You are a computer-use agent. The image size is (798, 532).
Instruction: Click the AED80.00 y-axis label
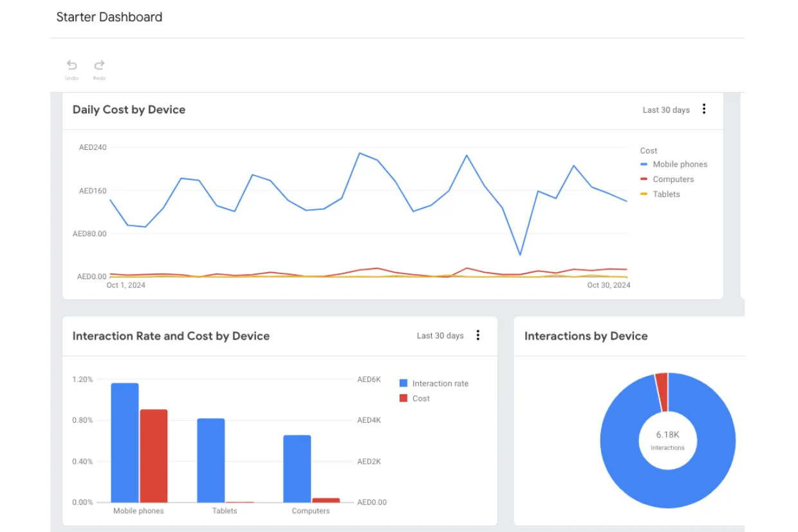click(x=89, y=234)
